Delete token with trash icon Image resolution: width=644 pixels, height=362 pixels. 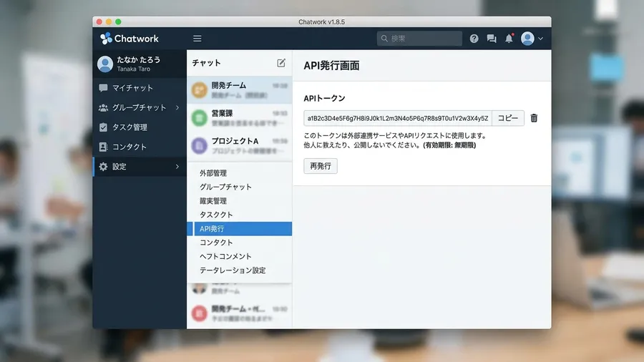[x=534, y=118]
